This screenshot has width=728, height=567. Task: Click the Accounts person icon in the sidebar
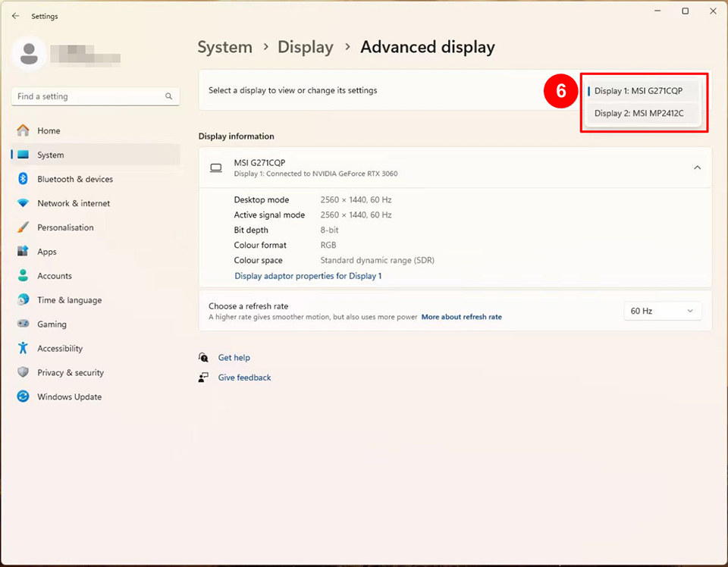click(x=23, y=275)
